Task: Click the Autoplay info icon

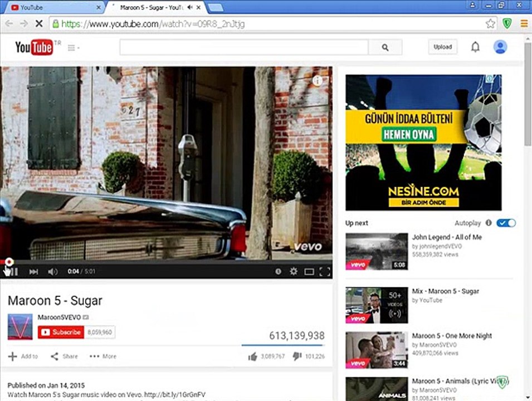Action: pos(489,223)
